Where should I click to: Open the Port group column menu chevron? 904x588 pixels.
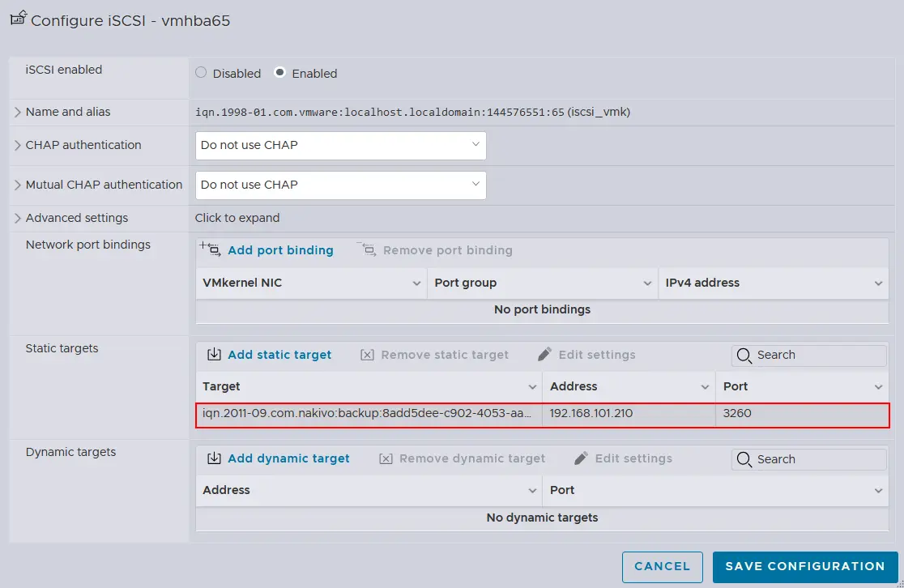click(x=647, y=283)
